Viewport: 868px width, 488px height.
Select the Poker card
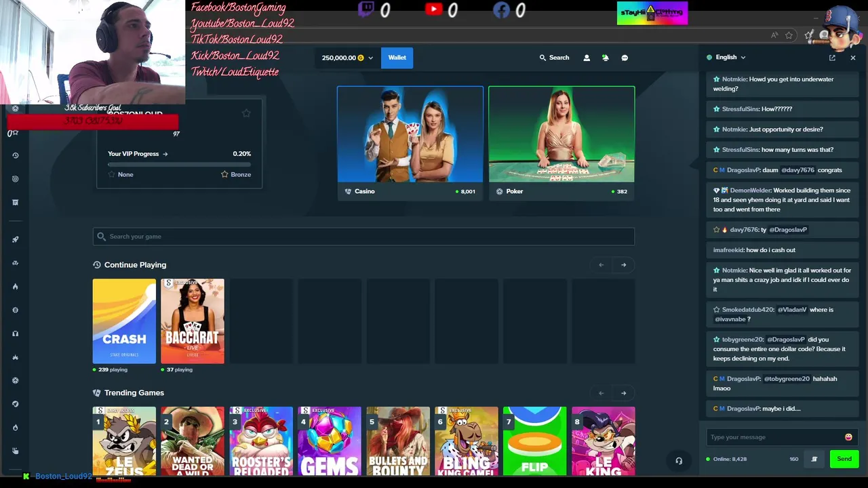point(561,143)
